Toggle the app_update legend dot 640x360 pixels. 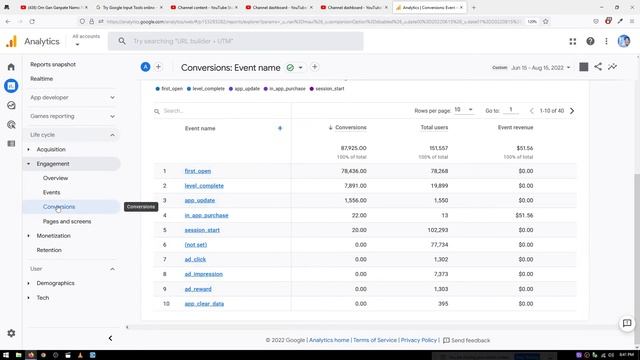click(x=231, y=89)
